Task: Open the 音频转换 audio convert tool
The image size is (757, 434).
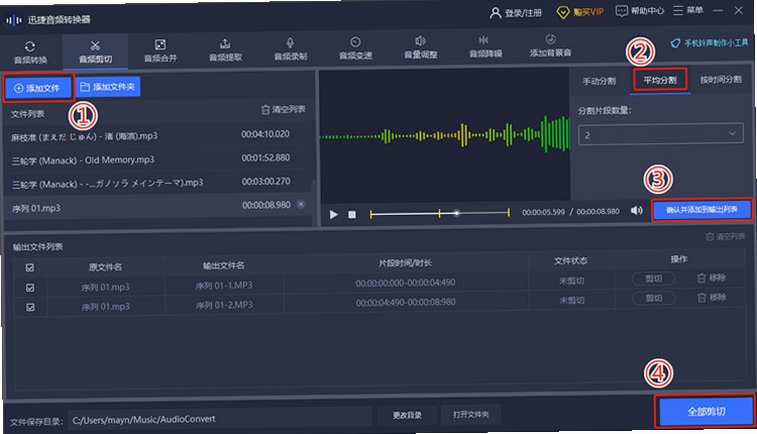Action: (30, 52)
